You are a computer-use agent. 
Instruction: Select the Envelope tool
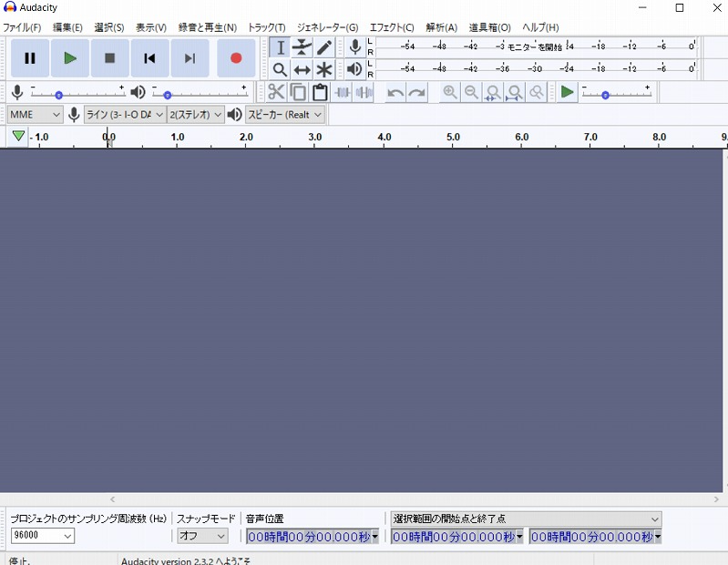[302, 47]
